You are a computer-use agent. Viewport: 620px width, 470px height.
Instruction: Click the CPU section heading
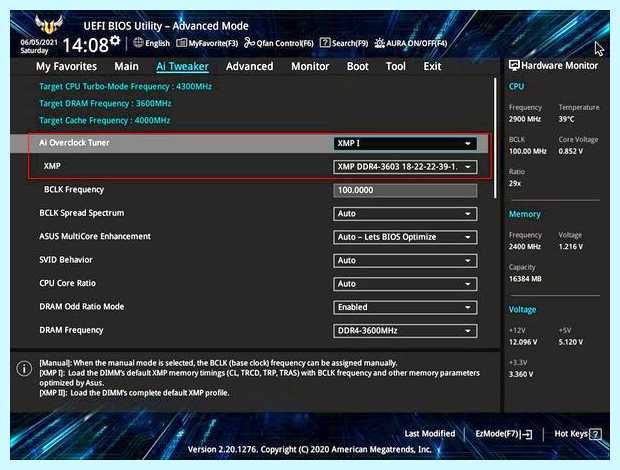(516, 87)
